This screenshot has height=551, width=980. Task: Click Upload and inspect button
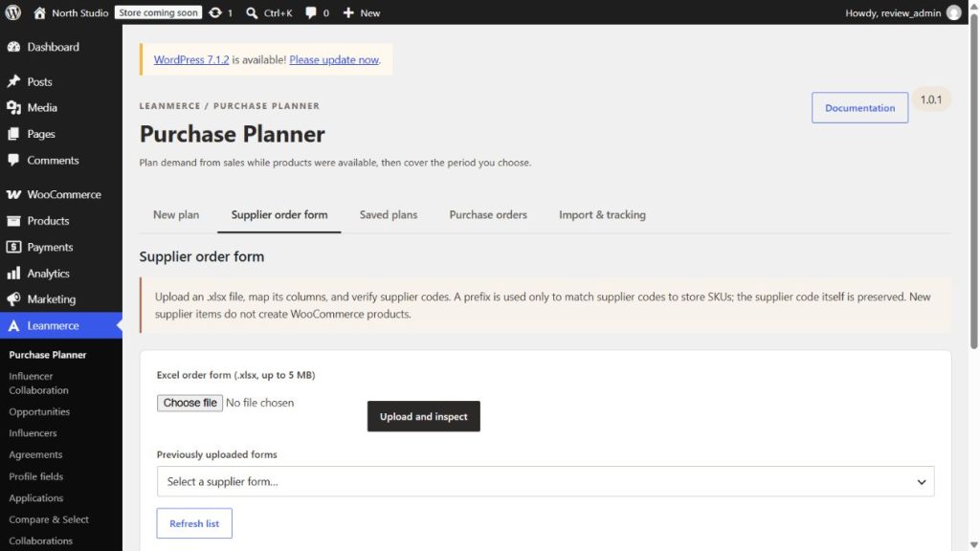coord(424,416)
